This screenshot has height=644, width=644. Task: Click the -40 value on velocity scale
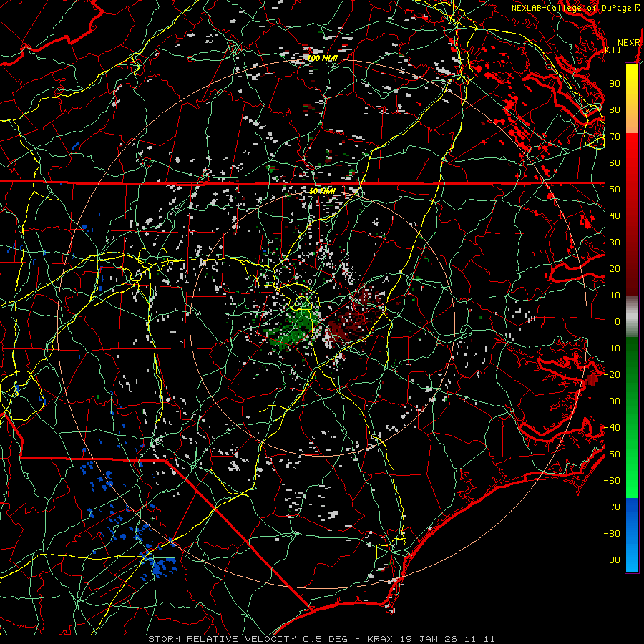pyautogui.click(x=612, y=428)
